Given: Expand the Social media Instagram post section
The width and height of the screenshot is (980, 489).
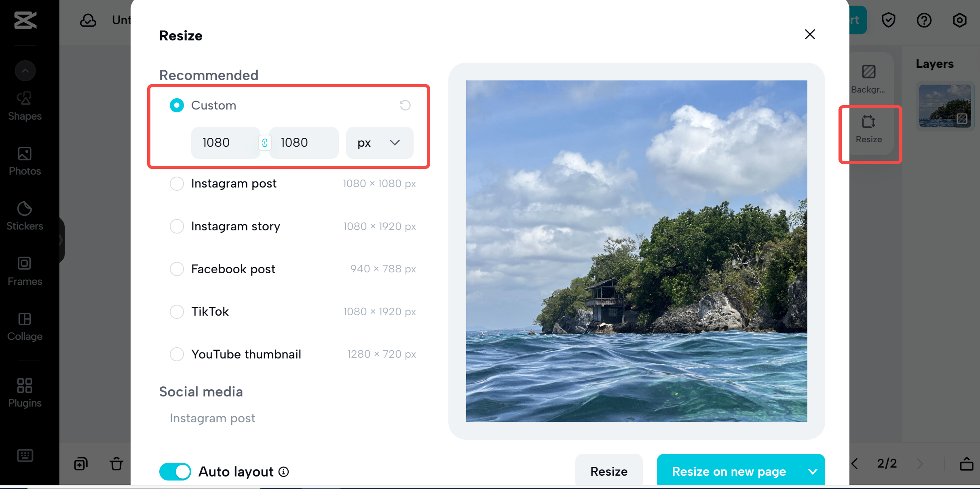Looking at the screenshot, I should (x=212, y=418).
